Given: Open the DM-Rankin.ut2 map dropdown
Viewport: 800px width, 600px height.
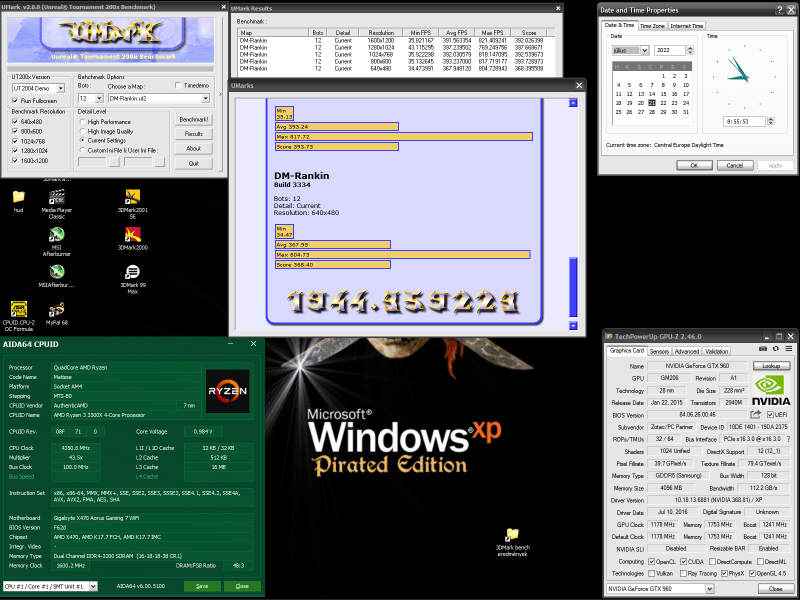Looking at the screenshot, I should pos(206,98).
